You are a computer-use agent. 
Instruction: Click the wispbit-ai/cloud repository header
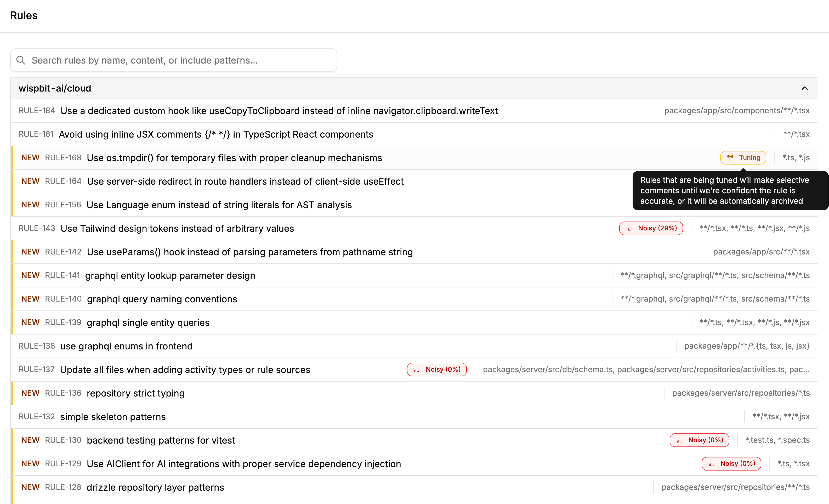coord(55,88)
